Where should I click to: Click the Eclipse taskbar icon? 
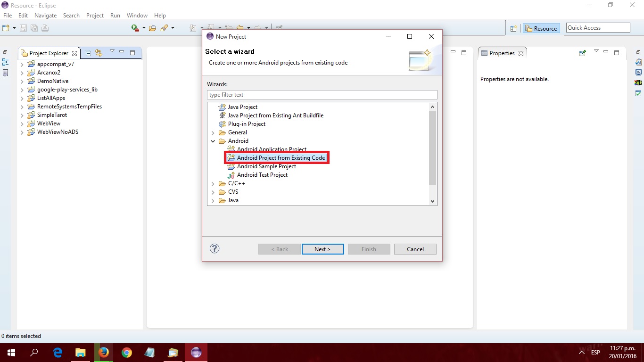tap(196, 353)
